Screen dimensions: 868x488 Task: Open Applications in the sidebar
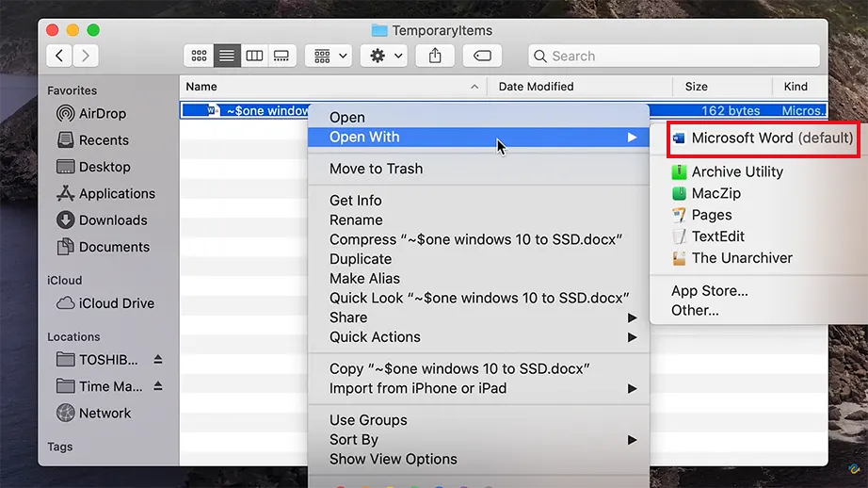(105, 193)
